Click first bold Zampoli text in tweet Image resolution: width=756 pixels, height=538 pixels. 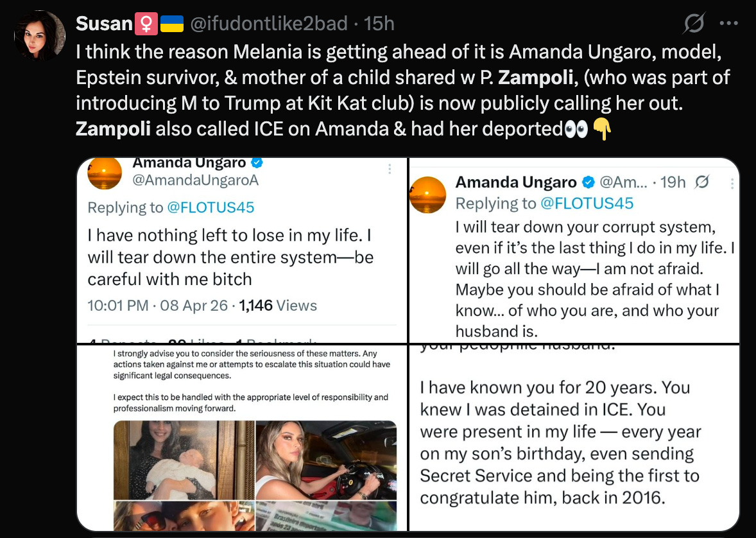tap(535, 78)
